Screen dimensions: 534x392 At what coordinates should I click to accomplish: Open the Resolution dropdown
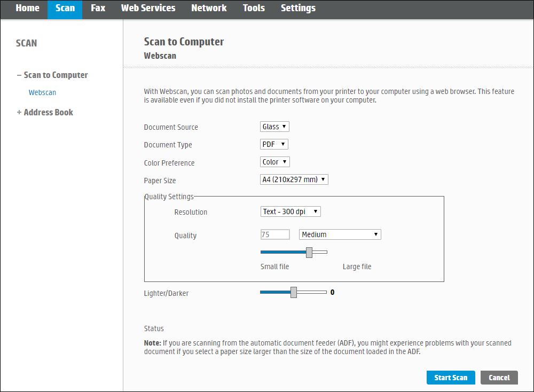(x=290, y=212)
